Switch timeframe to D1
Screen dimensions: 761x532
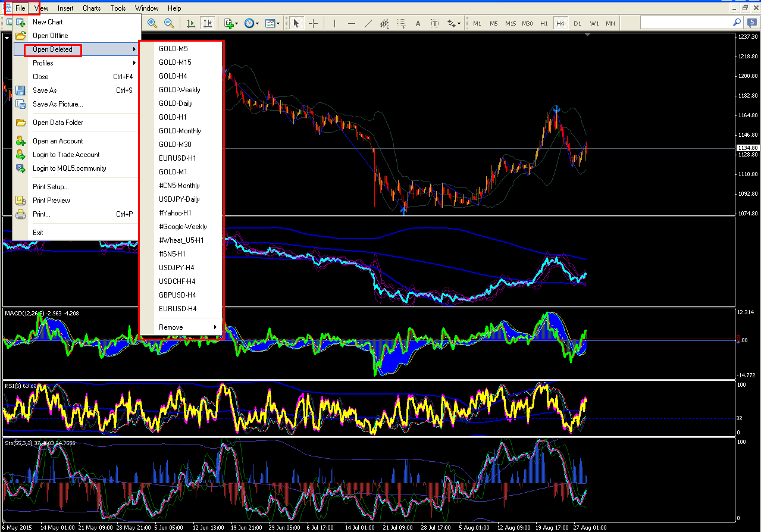coord(577,23)
